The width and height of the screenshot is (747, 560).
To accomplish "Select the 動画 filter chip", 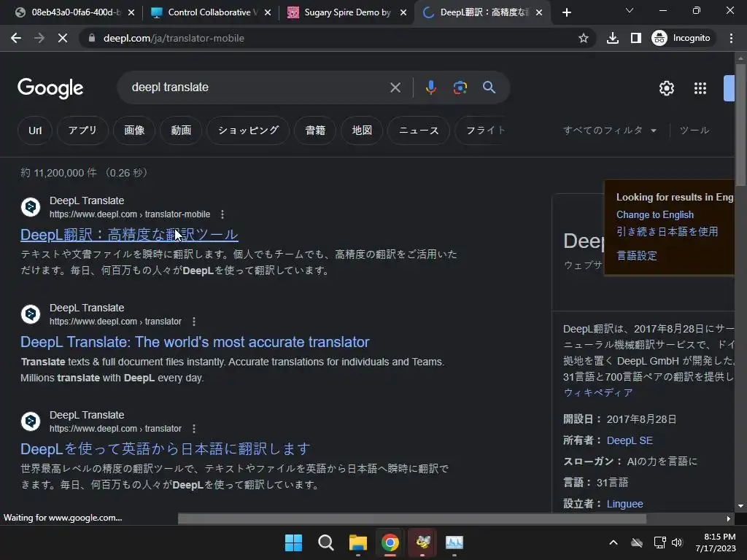I will (x=181, y=131).
